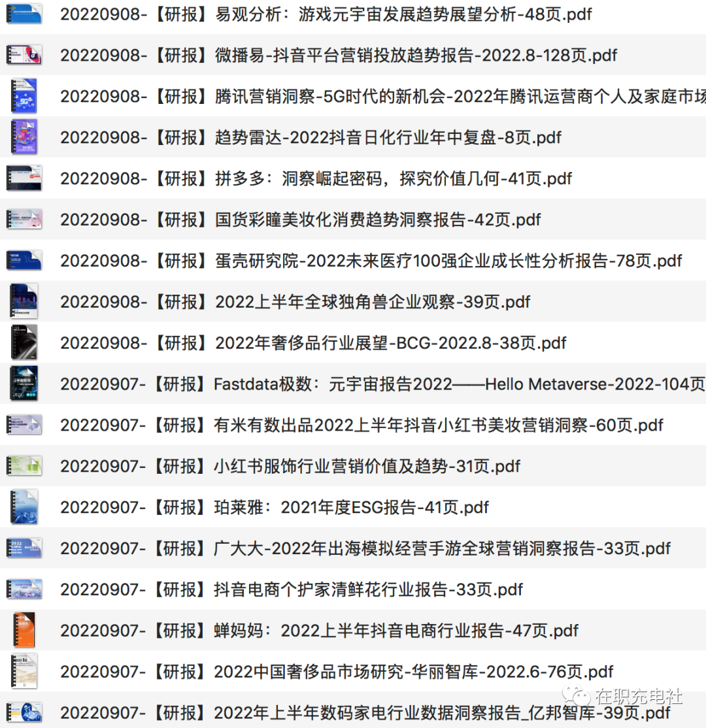The width and height of the screenshot is (706, 728).
Task: Click file name 蛋壳研究院-2022未来医疗100强企业成长性分析报告
Action: pos(371,261)
